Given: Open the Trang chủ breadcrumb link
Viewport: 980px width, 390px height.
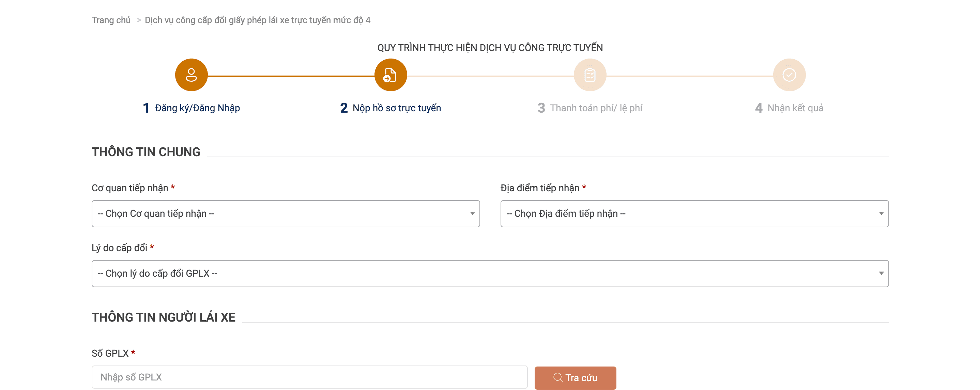Looking at the screenshot, I should click(111, 19).
